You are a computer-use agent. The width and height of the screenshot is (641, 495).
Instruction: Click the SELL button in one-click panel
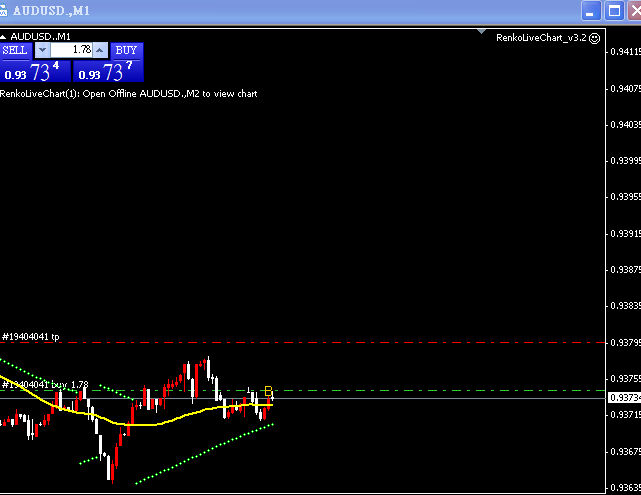pos(15,51)
